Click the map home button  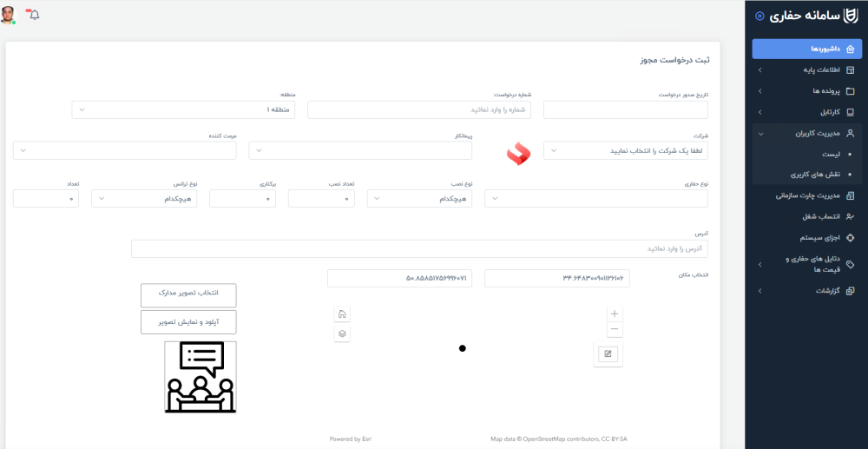pos(342,314)
